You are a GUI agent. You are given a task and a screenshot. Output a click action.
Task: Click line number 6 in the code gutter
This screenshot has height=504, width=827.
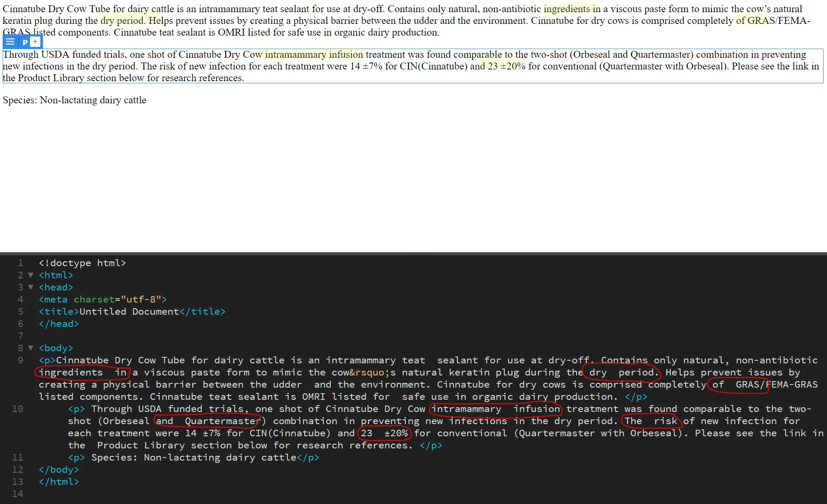tap(20, 323)
